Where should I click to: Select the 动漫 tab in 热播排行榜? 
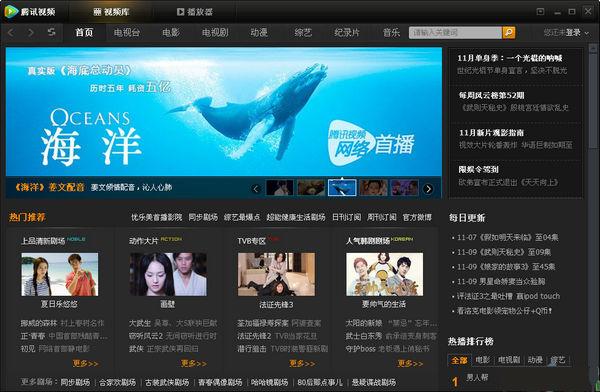coord(535,360)
